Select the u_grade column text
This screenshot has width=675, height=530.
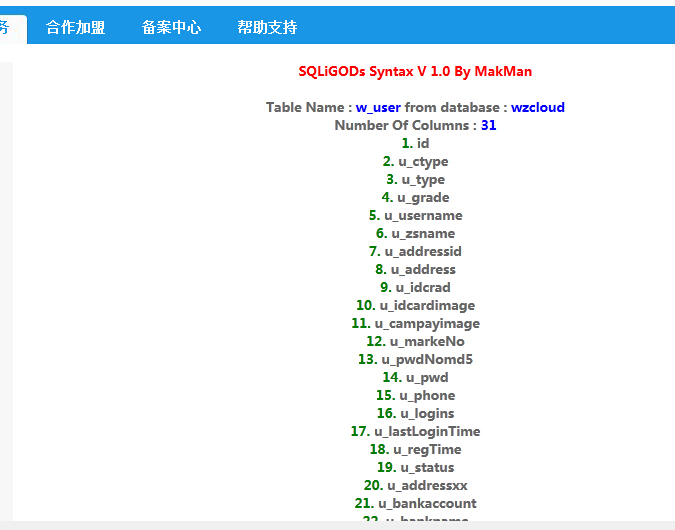coord(423,197)
